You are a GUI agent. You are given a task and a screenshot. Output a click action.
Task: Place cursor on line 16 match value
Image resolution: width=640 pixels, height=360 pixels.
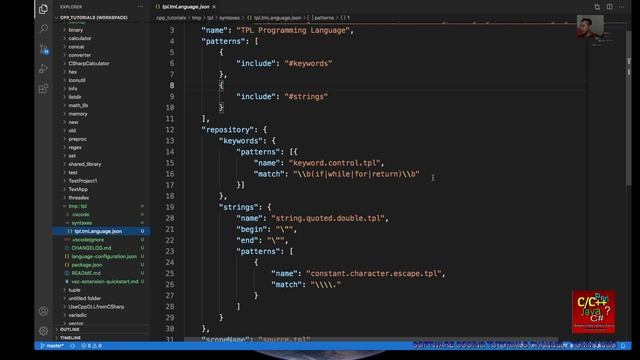[x=356, y=174]
